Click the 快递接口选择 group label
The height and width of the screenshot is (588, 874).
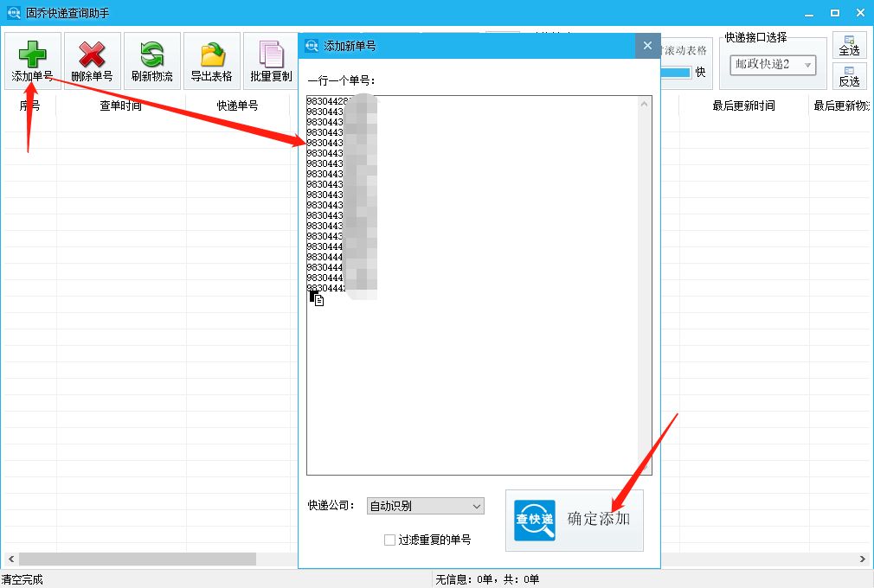tap(755, 37)
